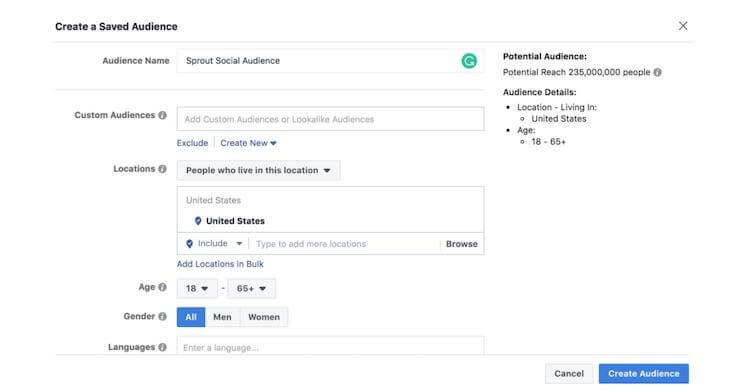750x390 pixels.
Task: Open Custom Audiences info tooltip icon
Action: tap(163, 115)
